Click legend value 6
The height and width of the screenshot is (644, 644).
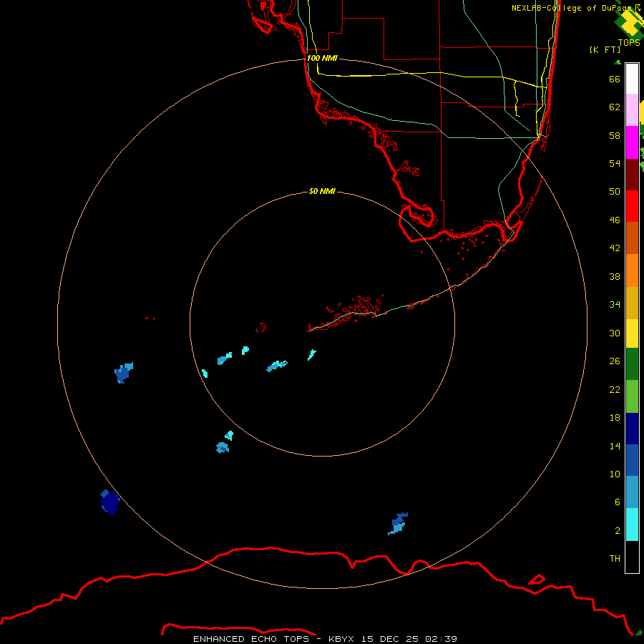click(617, 502)
